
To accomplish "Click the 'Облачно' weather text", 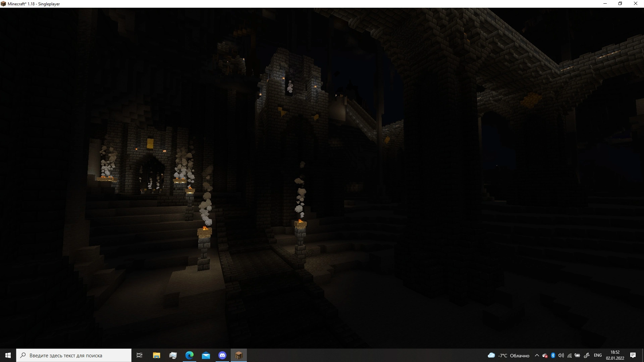I will coord(520,356).
